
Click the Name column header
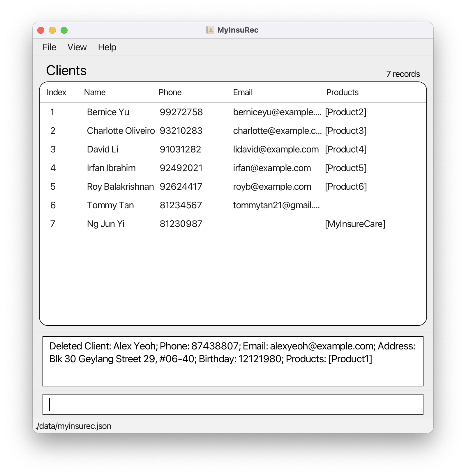(95, 92)
